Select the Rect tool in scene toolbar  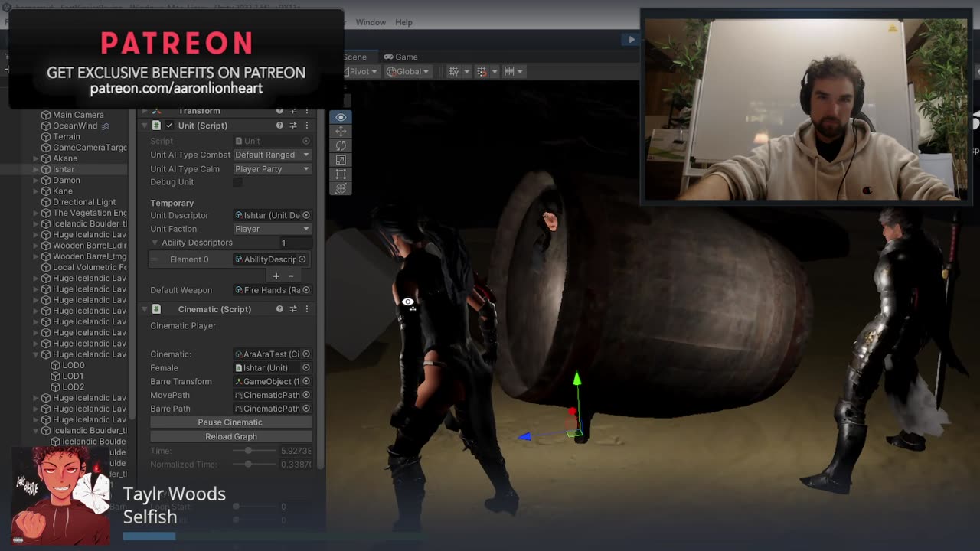(341, 174)
